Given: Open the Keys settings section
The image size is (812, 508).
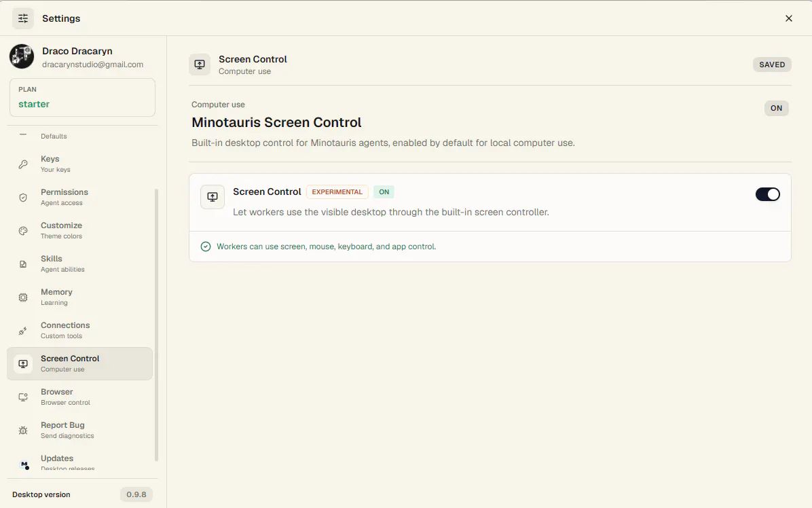Looking at the screenshot, I should point(79,164).
